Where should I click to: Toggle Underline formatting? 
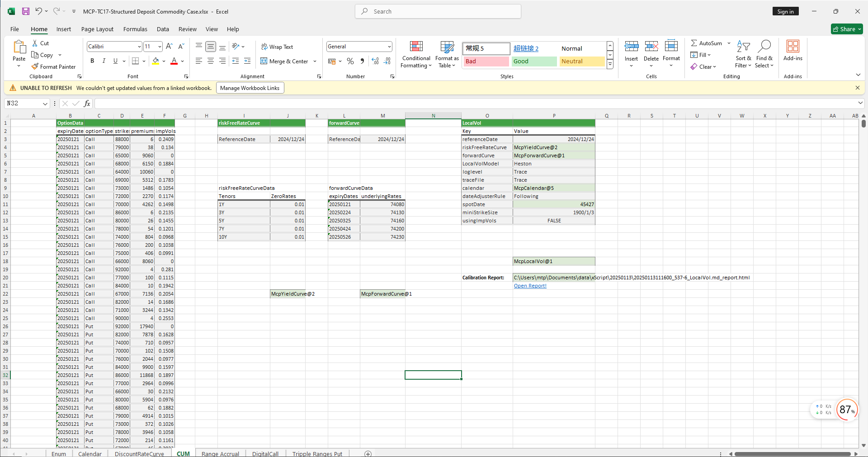coord(115,61)
